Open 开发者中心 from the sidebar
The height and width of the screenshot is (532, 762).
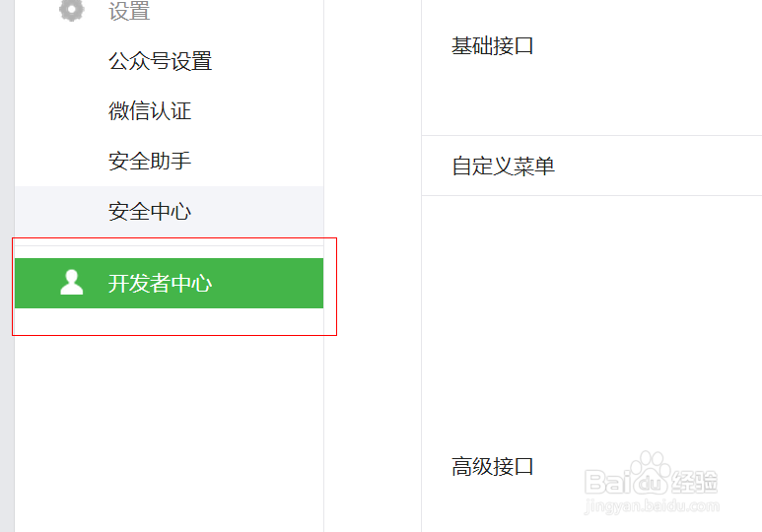[x=160, y=284]
